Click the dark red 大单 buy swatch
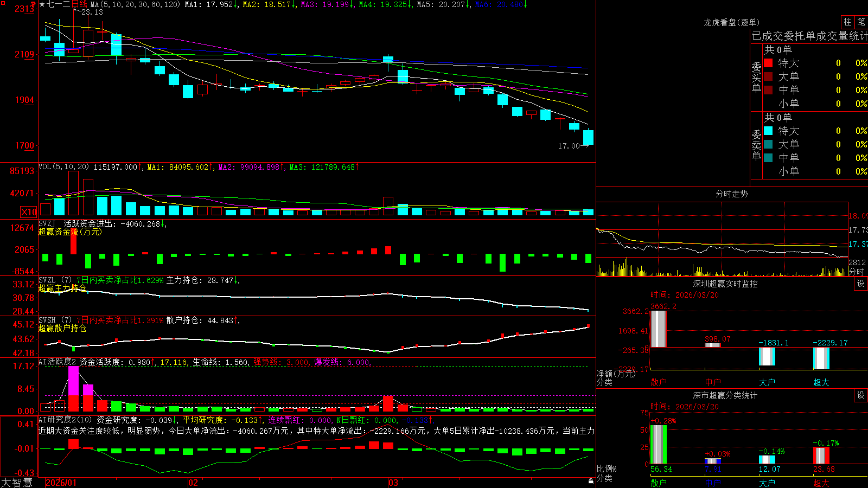The width and height of the screenshot is (868, 488). pos(768,76)
